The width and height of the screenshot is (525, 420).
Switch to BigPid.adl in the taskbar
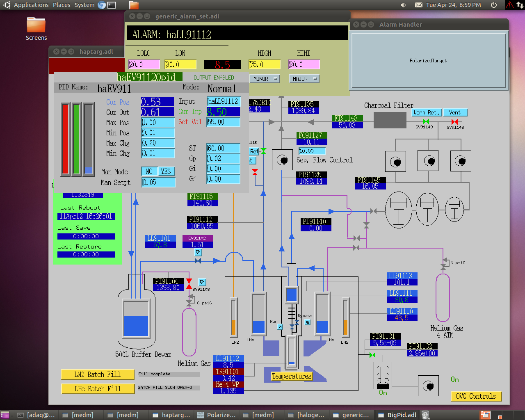(397, 415)
